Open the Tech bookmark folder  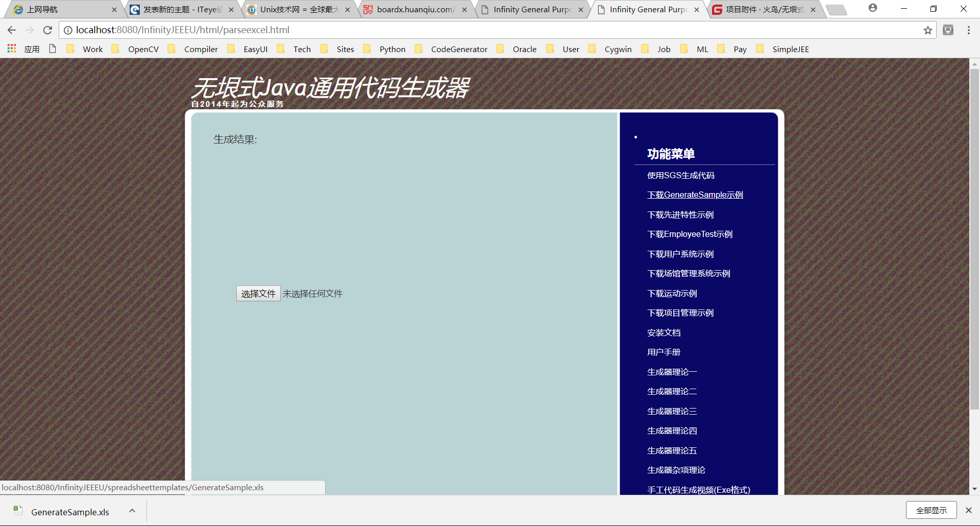click(x=294, y=49)
